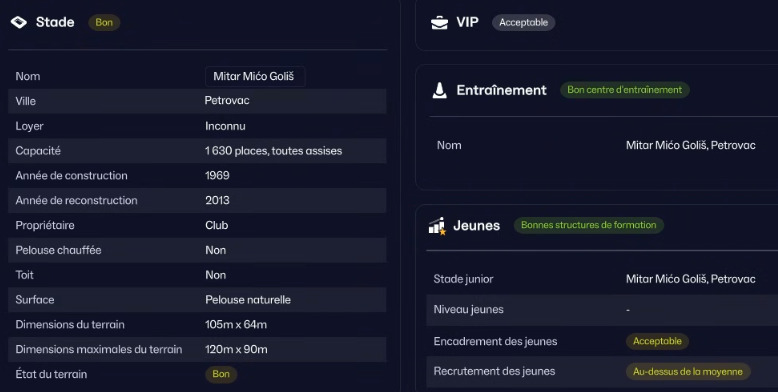Open the stadium name button Mitar Mićo Goliš
Viewport: 778px width, 392px height.
pos(255,76)
